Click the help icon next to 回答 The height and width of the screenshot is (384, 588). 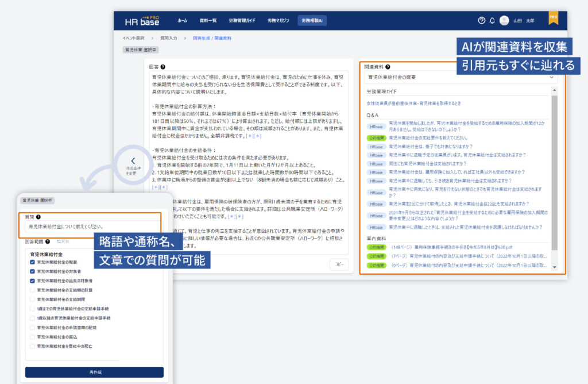coord(163,67)
